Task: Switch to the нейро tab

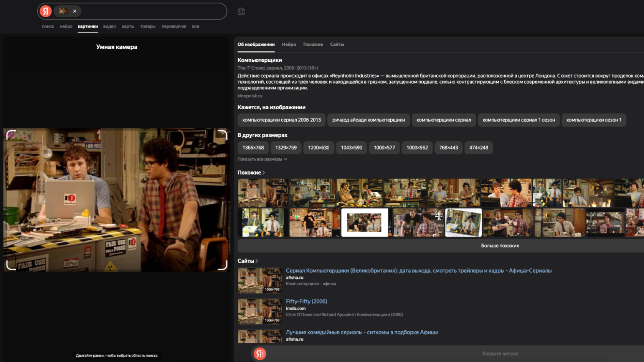Action: pos(66,26)
